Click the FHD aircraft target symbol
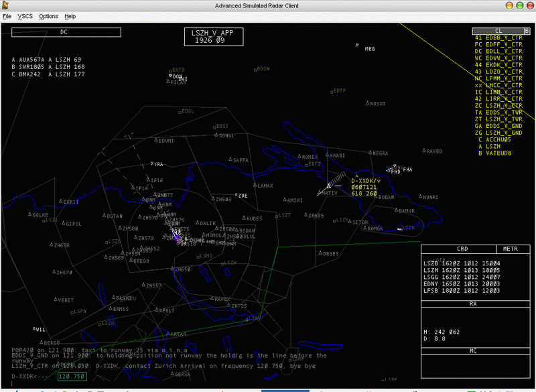This screenshot has width=536, height=392. pyautogui.click(x=389, y=170)
